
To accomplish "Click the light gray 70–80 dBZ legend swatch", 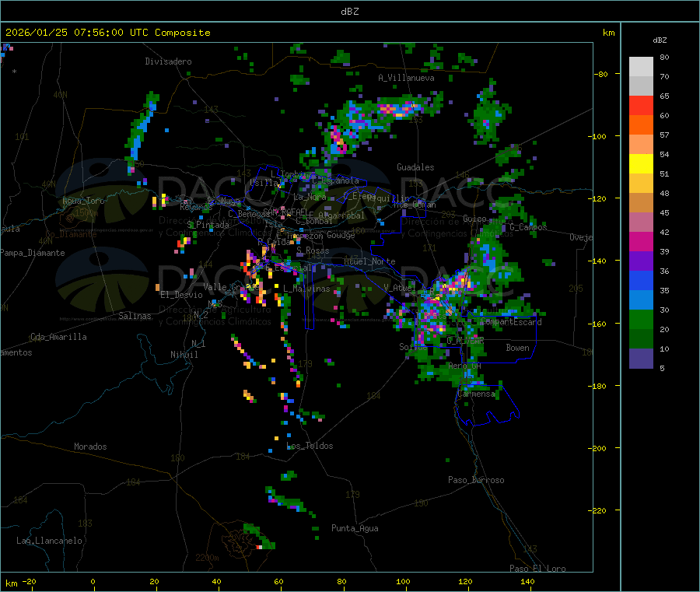I will [x=641, y=67].
